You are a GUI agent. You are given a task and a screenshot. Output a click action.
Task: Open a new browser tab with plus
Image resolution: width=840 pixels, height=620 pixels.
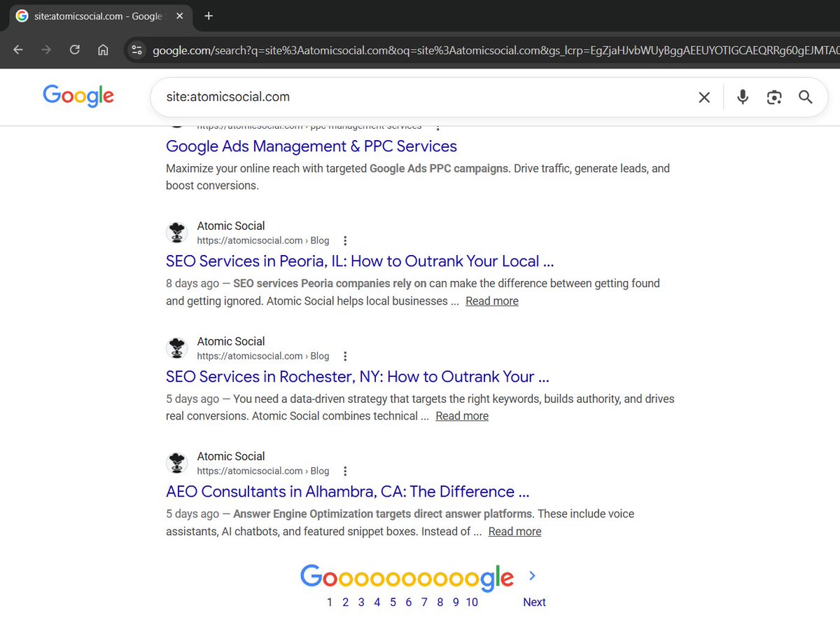point(209,15)
